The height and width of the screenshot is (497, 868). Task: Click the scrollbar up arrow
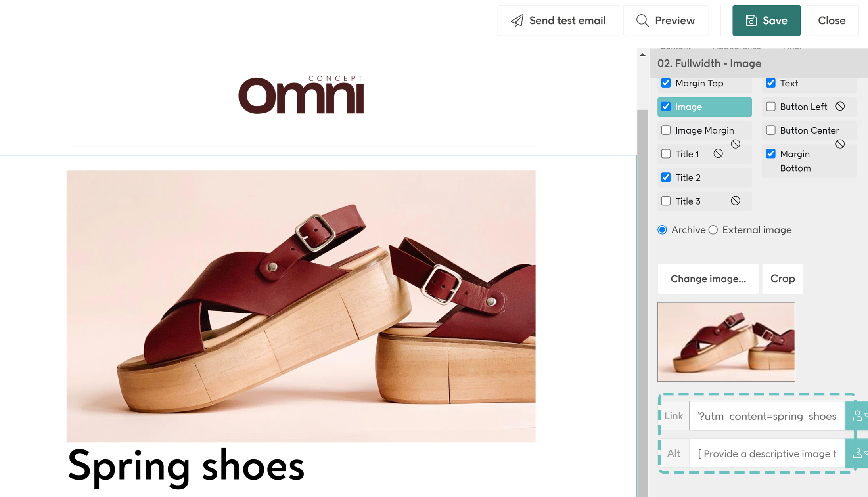[642, 55]
